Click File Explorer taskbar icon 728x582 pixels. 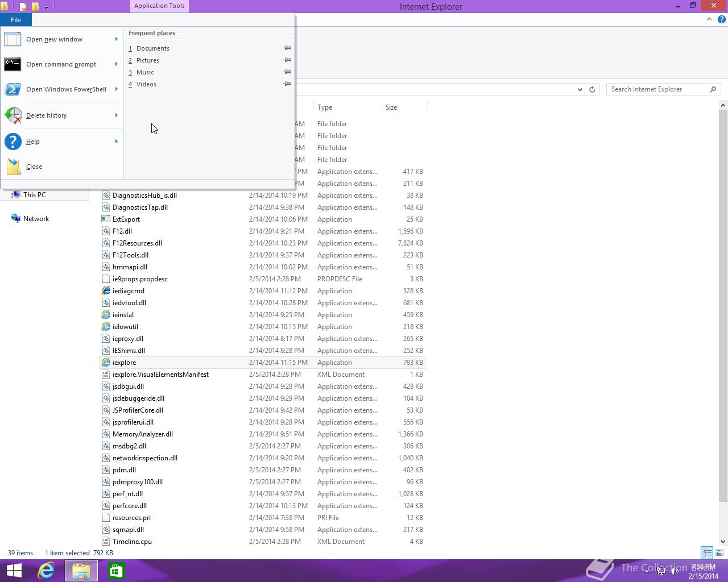click(x=81, y=571)
